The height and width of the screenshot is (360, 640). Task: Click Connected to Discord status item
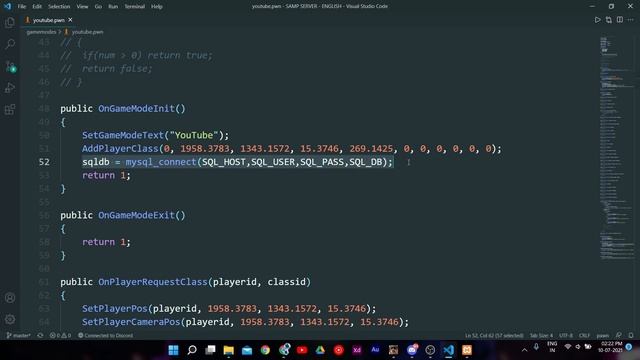click(x=105, y=336)
